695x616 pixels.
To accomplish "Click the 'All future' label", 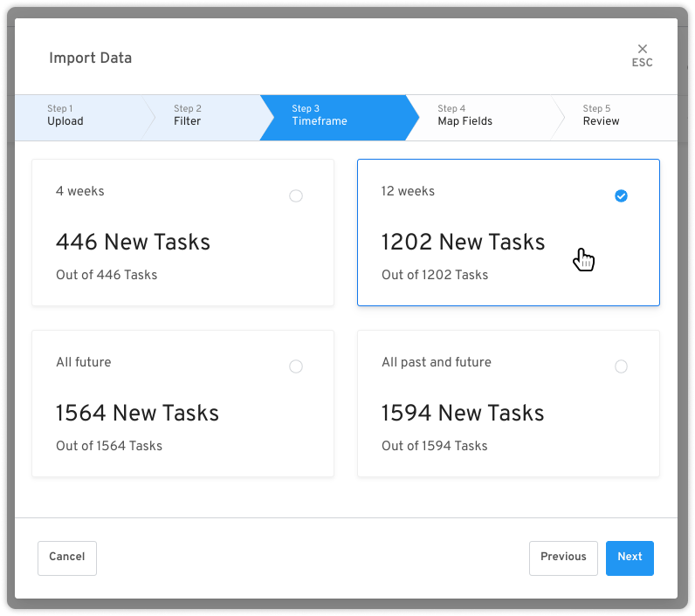I will pos(83,362).
